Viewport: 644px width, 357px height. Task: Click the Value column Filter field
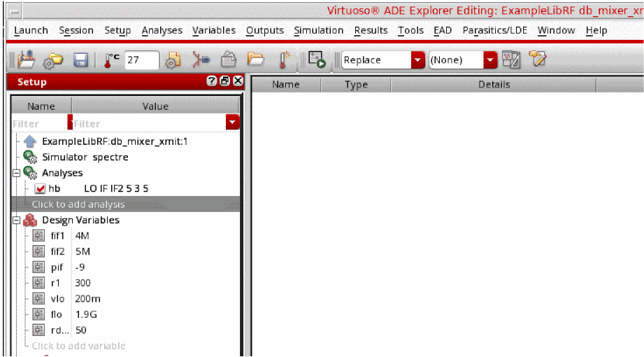149,123
